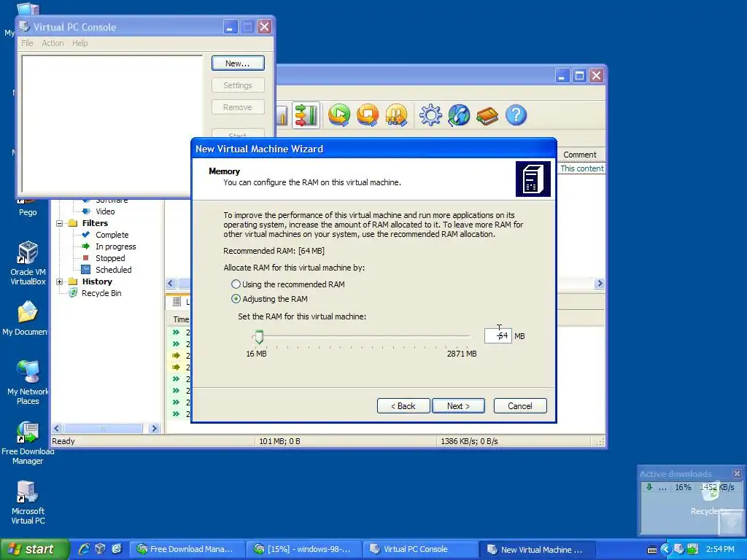
Task: Click the keyboard icon in system tray
Action: tap(652, 550)
